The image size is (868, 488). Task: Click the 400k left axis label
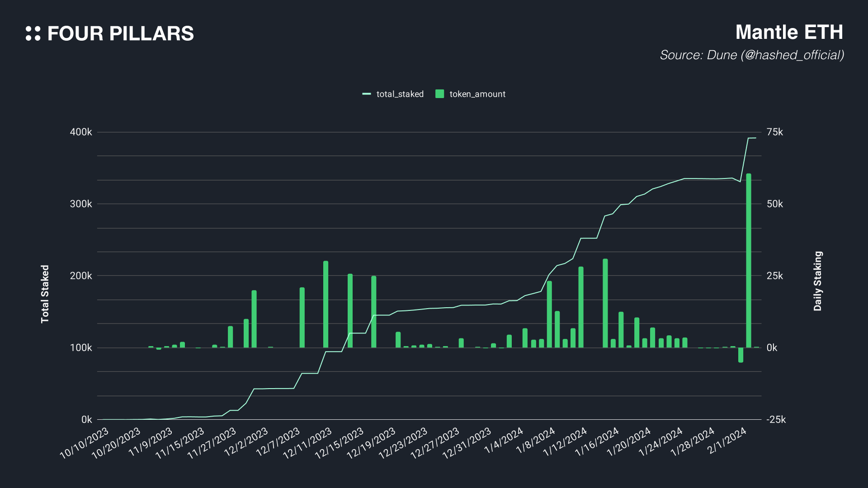81,132
